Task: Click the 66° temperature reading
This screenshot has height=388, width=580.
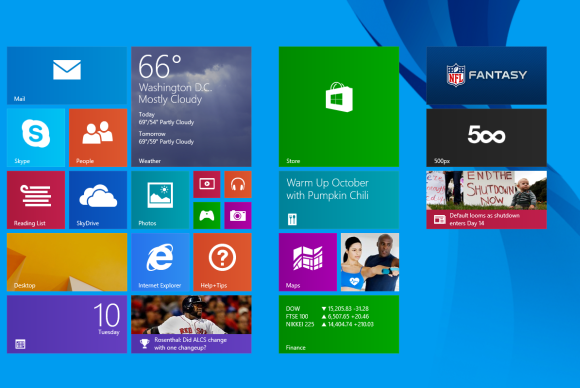Action: [x=160, y=67]
